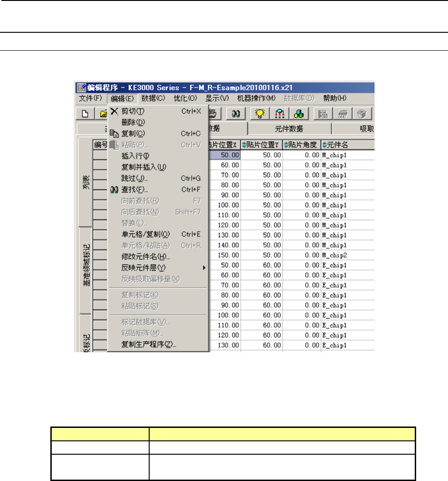Click the grayed 粘贴(P)... menu entry
This screenshot has width=448, height=481.
(x=158, y=145)
